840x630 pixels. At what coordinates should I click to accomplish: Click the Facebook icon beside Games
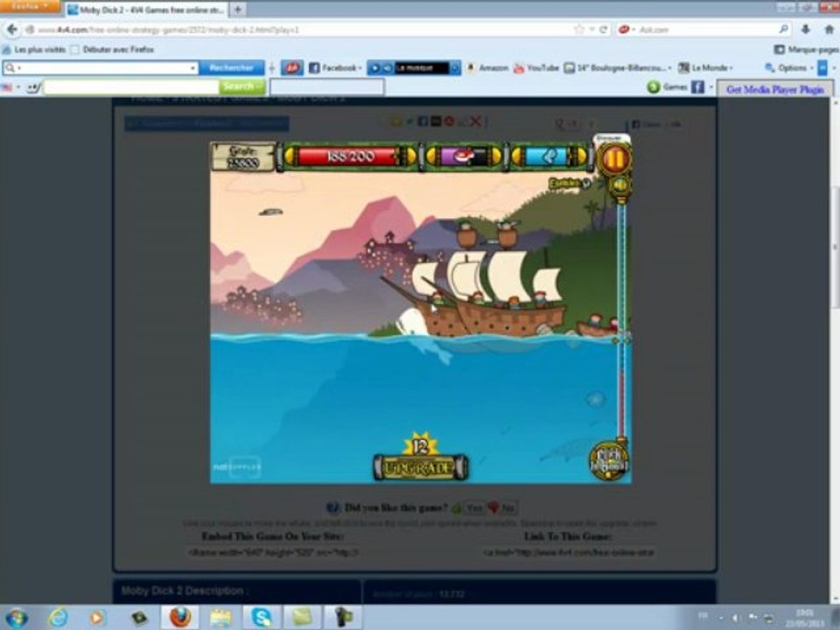pyautogui.click(x=697, y=87)
